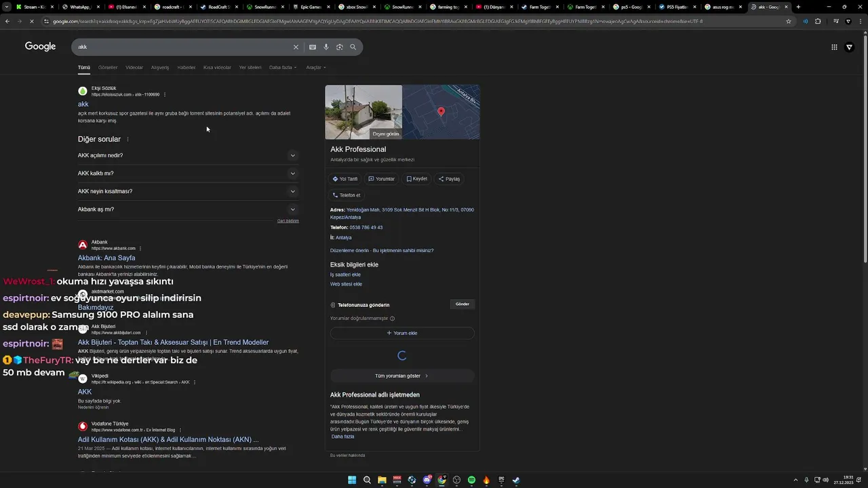868x488 pixels.
Task: Open 'Dışını görün' street view thumbnail
Action: click(x=363, y=112)
